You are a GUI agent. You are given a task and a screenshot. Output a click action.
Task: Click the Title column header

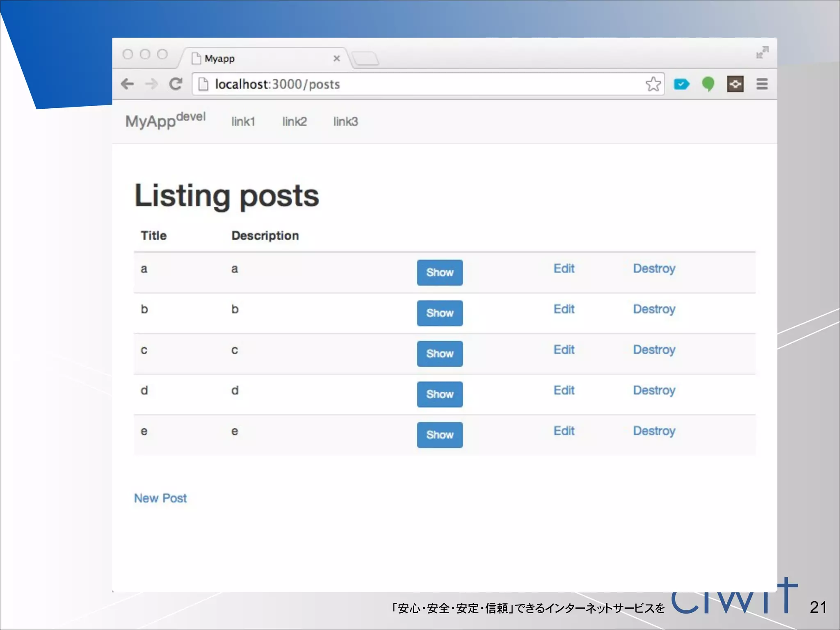pos(154,235)
